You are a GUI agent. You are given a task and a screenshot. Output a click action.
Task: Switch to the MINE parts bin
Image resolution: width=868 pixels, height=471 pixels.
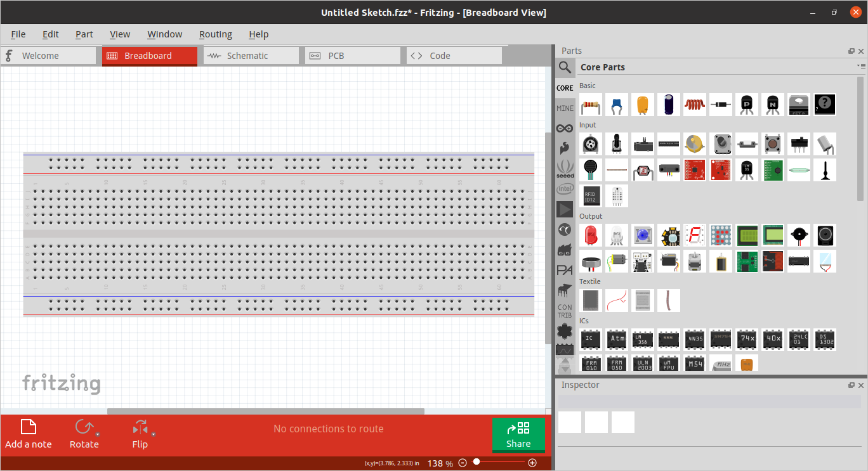point(565,108)
